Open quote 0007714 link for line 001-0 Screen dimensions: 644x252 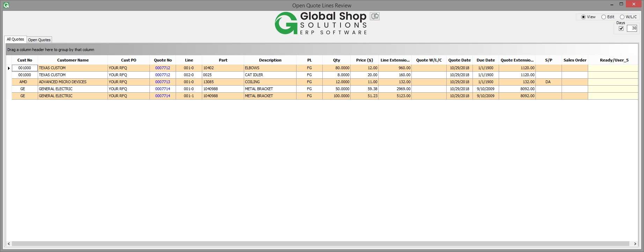163,89
